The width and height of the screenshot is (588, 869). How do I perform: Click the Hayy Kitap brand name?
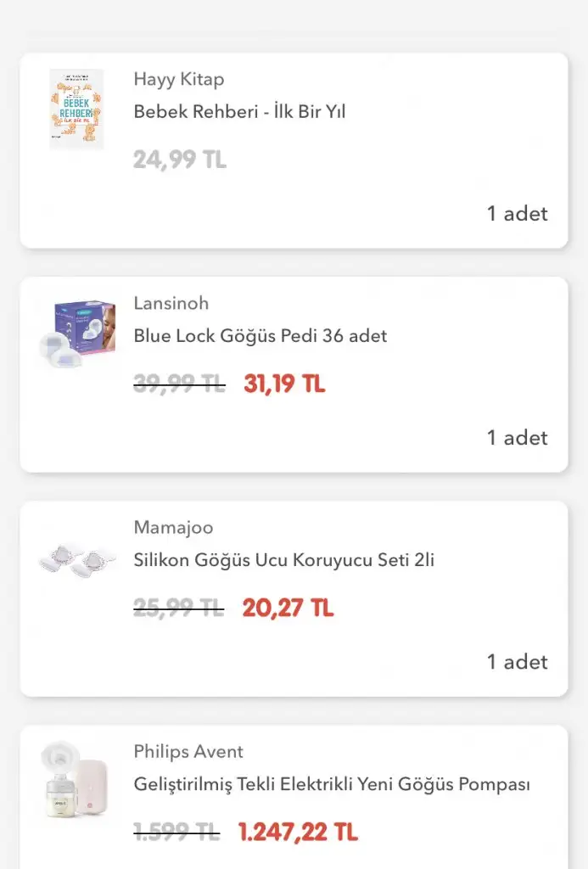(178, 80)
